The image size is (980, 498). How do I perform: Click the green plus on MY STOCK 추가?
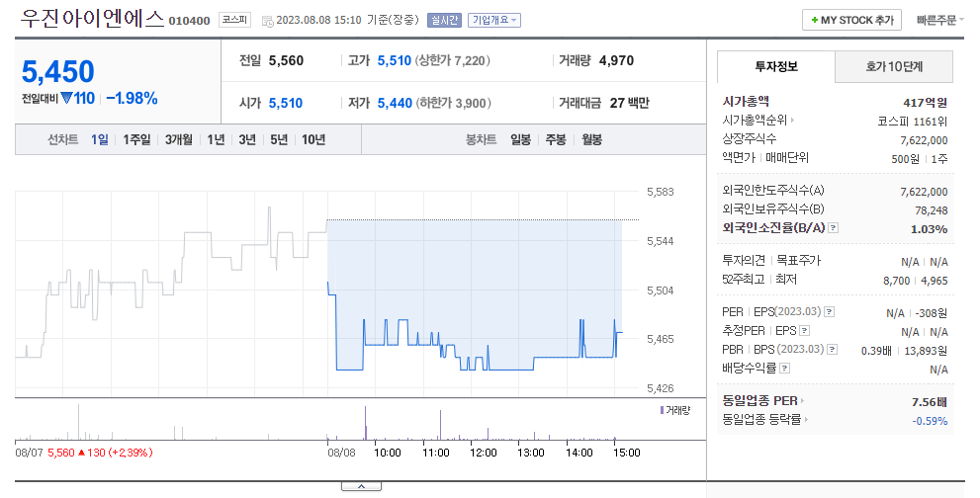tap(815, 20)
